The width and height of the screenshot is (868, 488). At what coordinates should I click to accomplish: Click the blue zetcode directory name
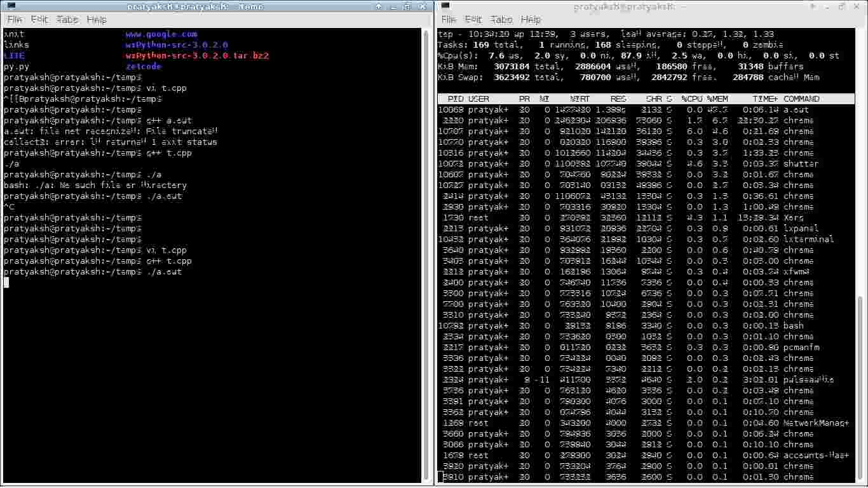pyautogui.click(x=144, y=66)
